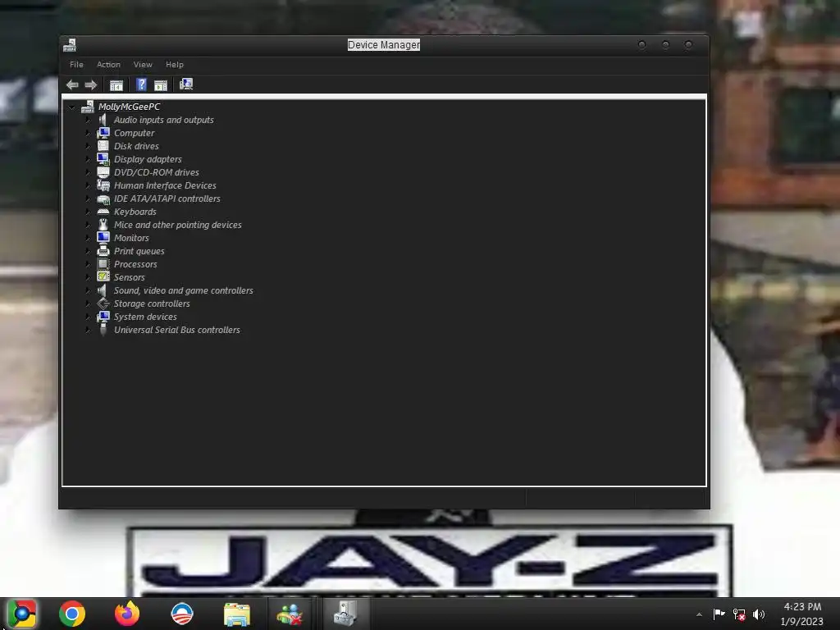Image resolution: width=840 pixels, height=630 pixels.
Task: Select 'Sound, video and game controllers' text
Action: pyautogui.click(x=183, y=290)
